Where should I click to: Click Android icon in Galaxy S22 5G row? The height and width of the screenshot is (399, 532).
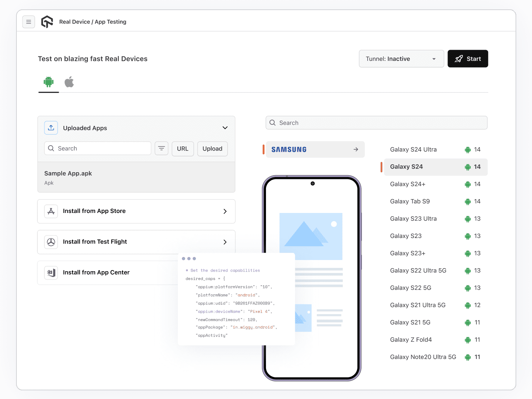[x=468, y=288]
